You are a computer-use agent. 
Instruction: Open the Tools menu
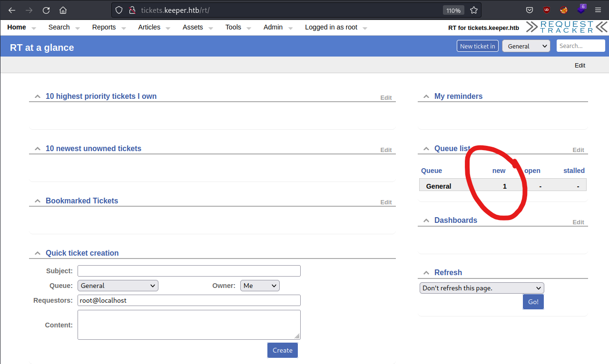[x=233, y=27]
